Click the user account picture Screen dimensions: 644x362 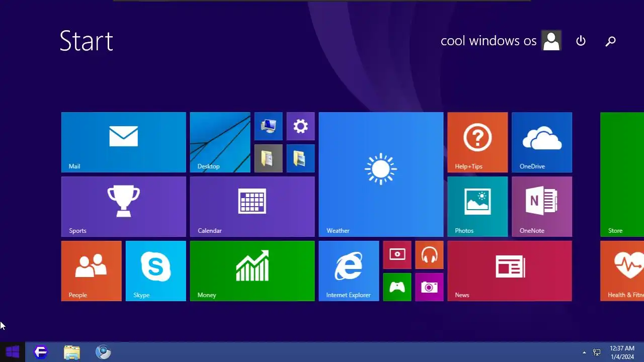click(x=551, y=41)
